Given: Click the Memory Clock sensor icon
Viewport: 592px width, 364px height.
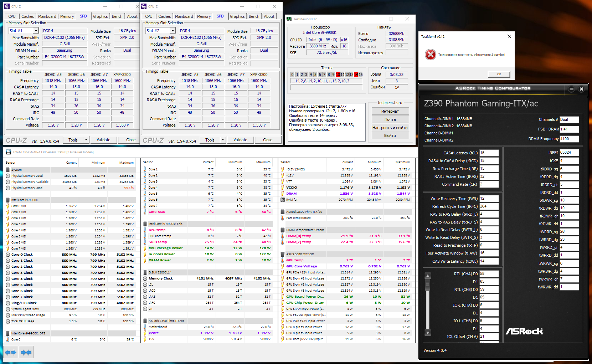Looking at the screenshot, I should point(145,278).
